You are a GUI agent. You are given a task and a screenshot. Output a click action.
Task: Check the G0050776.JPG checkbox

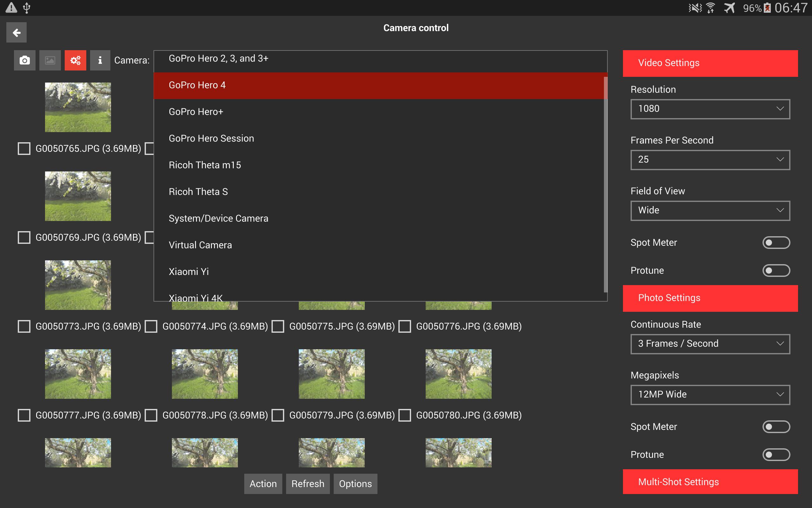(x=405, y=326)
